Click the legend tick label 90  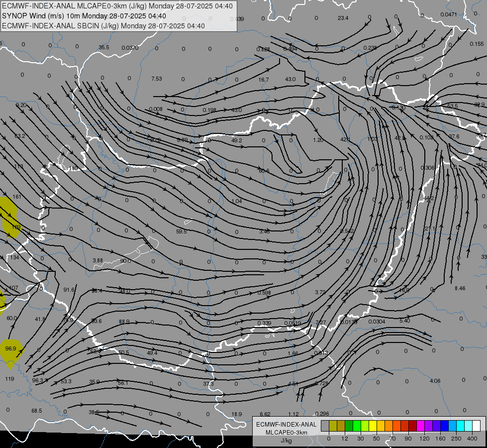pos(408,439)
